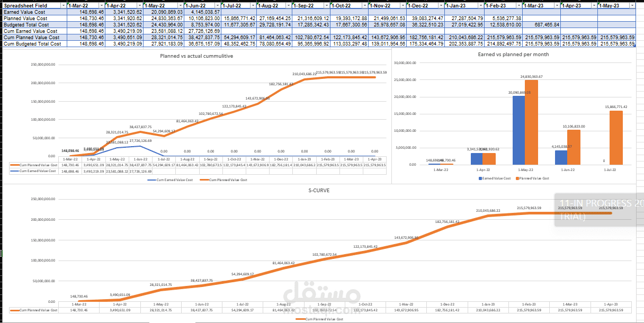Image resolution: width=644 pixels, height=323 pixels.
Task: Open the Spreadsheet Field filter dropdown
Action: [x=63, y=5]
